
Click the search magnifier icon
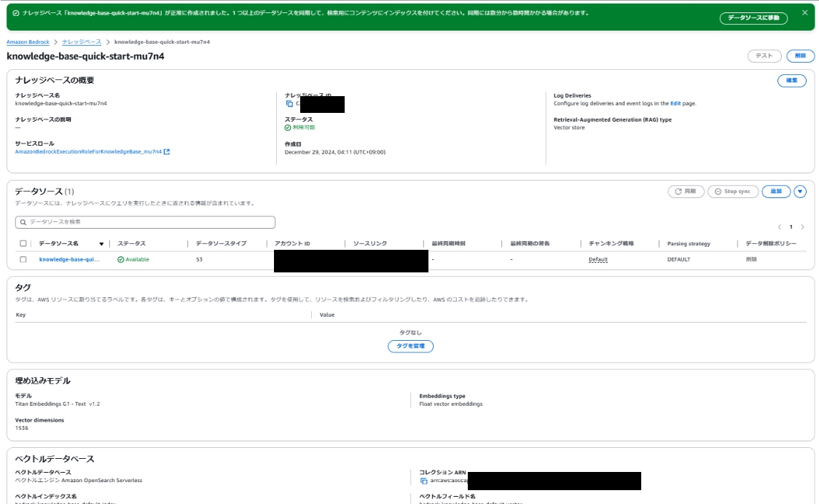[23, 222]
